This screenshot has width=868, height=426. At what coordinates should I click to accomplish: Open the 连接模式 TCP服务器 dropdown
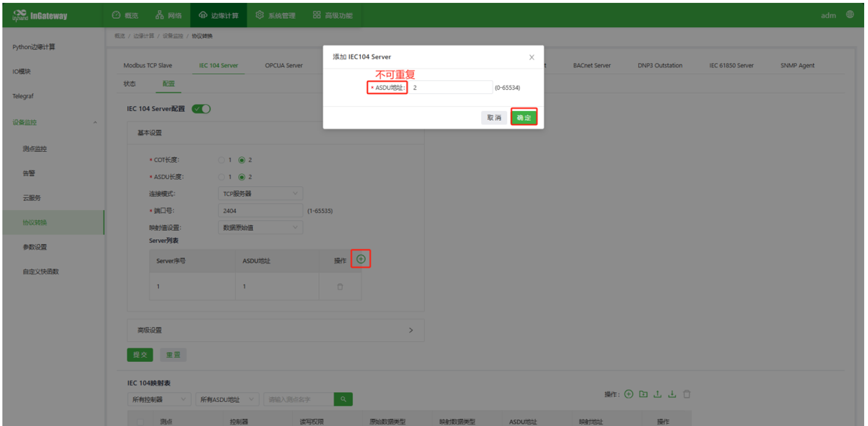(x=260, y=194)
